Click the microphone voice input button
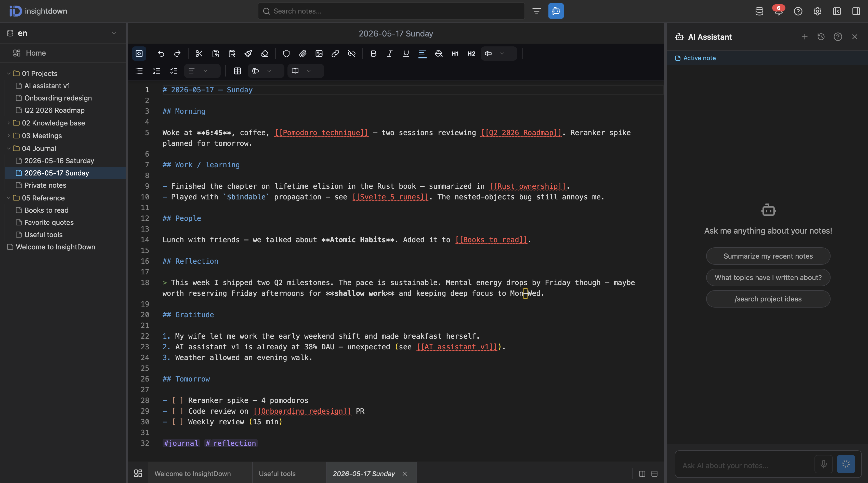Image resolution: width=868 pixels, height=483 pixels. 823,464
